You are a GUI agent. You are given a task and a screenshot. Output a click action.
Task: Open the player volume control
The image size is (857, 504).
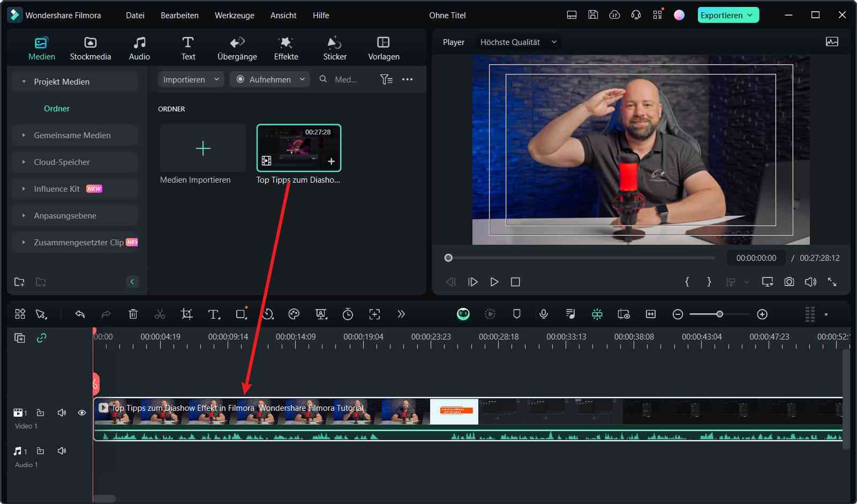(810, 282)
